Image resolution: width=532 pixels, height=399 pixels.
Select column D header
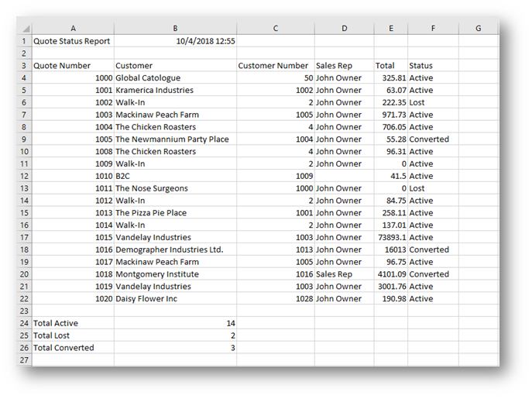click(x=345, y=29)
